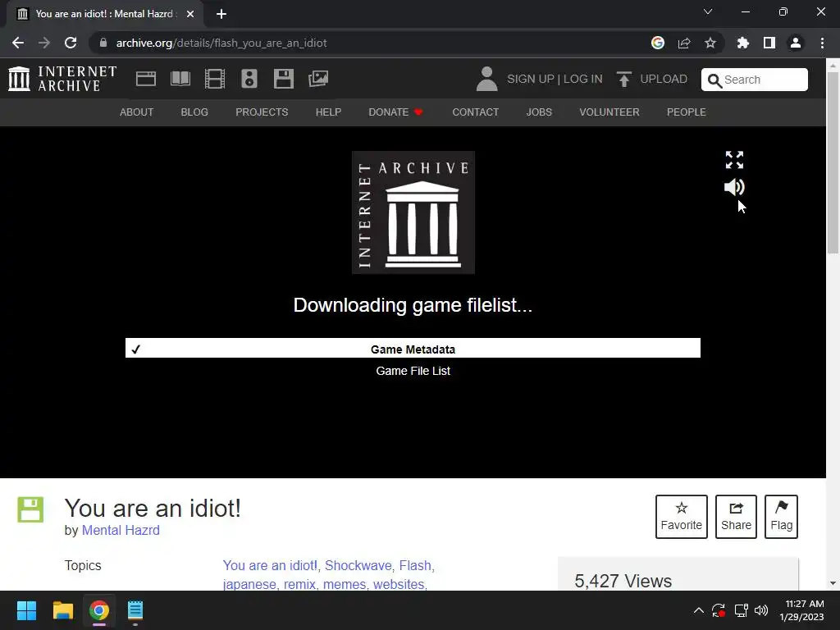Open the Images icon in header

[318, 79]
